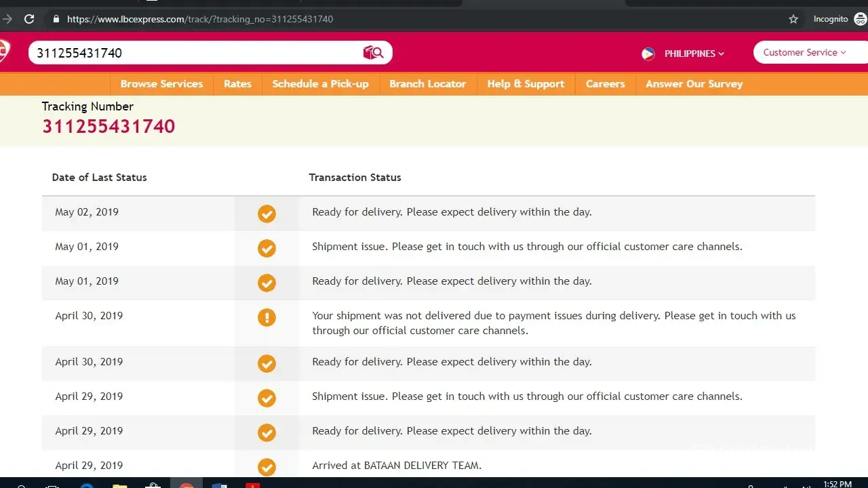868x488 pixels.
Task: Select the date in the Arrived at BATAAN row
Action: tap(89, 466)
